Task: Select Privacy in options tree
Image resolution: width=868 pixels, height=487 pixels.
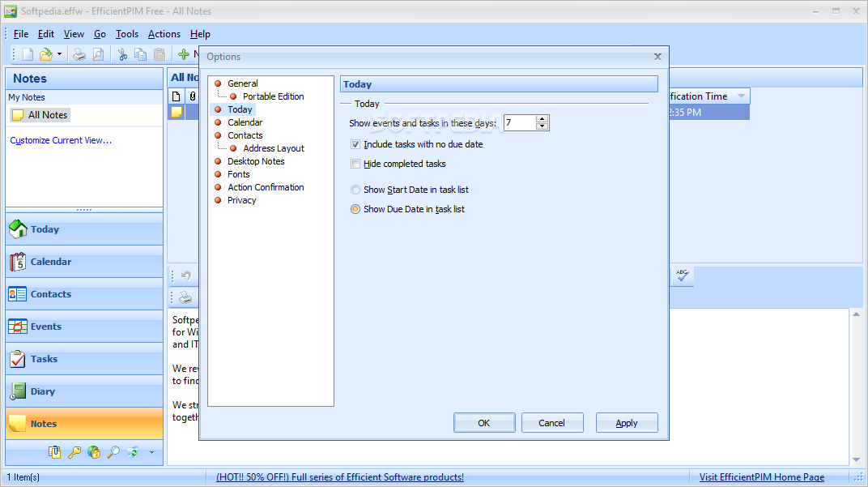Action: pos(241,200)
